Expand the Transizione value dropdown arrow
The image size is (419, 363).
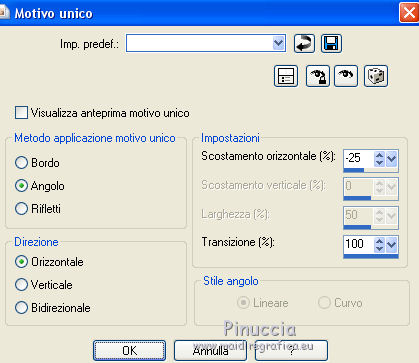pos(391,245)
